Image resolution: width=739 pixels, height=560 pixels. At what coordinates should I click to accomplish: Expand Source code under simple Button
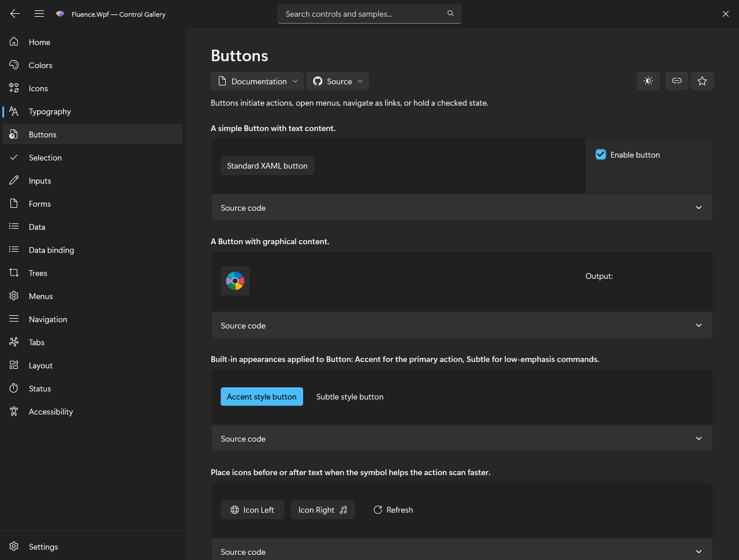[x=462, y=207]
